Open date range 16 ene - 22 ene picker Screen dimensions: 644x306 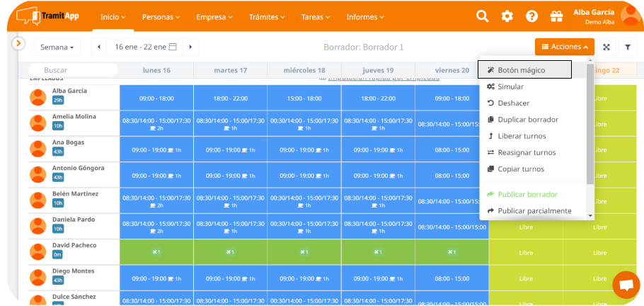pyautogui.click(x=144, y=47)
